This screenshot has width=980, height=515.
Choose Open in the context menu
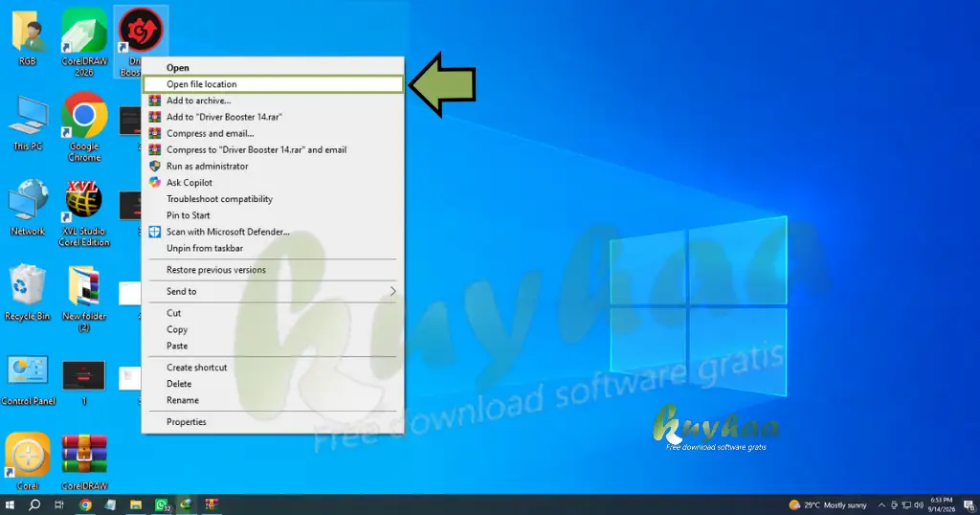coord(273,68)
